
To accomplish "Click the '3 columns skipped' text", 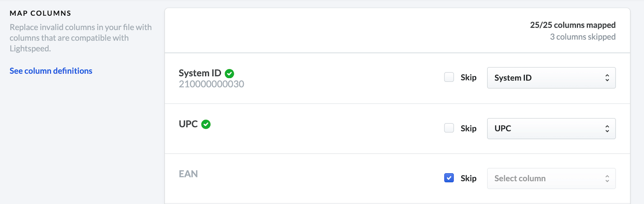I will 583,37.
